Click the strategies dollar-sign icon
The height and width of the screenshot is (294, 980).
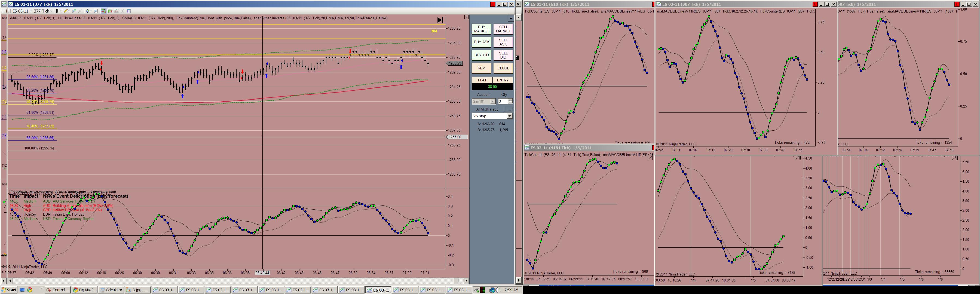pos(122,11)
